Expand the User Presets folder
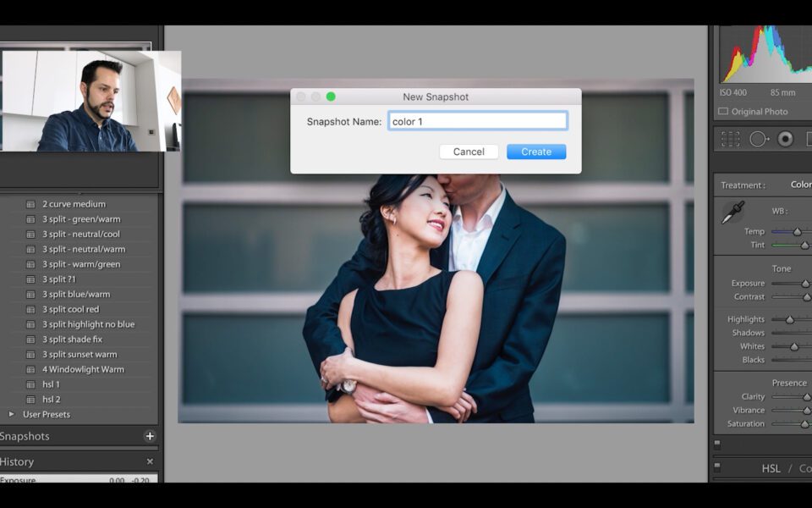 (x=11, y=414)
